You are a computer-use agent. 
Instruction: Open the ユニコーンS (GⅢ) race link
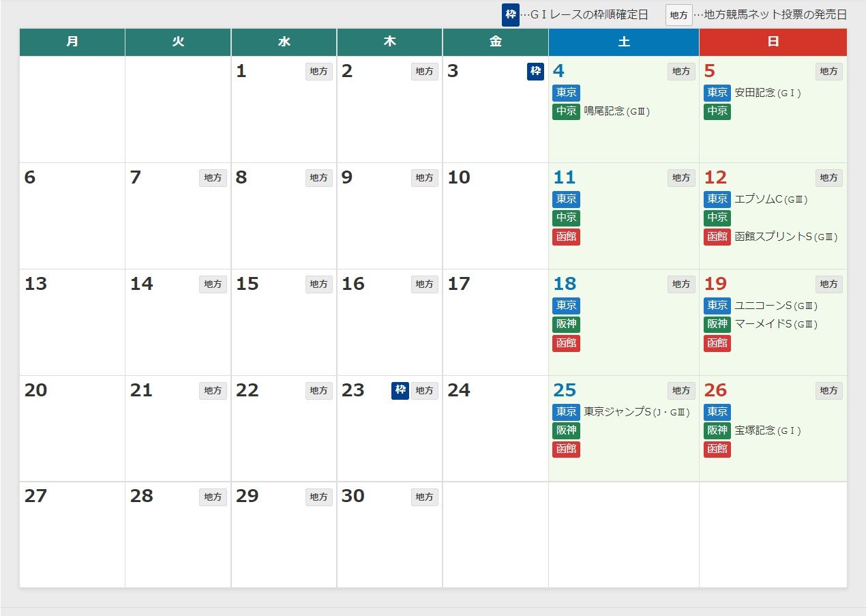coord(776,306)
